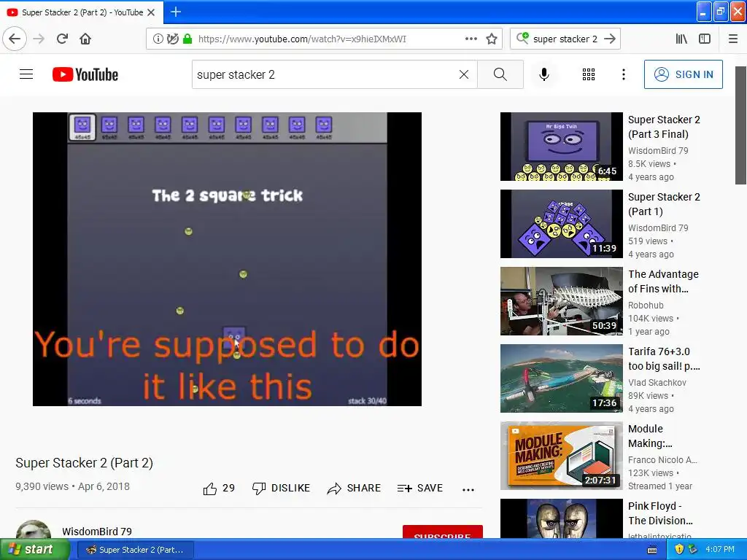Image resolution: width=747 pixels, height=560 pixels.
Task: Open Pink Floyd The Division video thumbnail
Action: [x=561, y=518]
